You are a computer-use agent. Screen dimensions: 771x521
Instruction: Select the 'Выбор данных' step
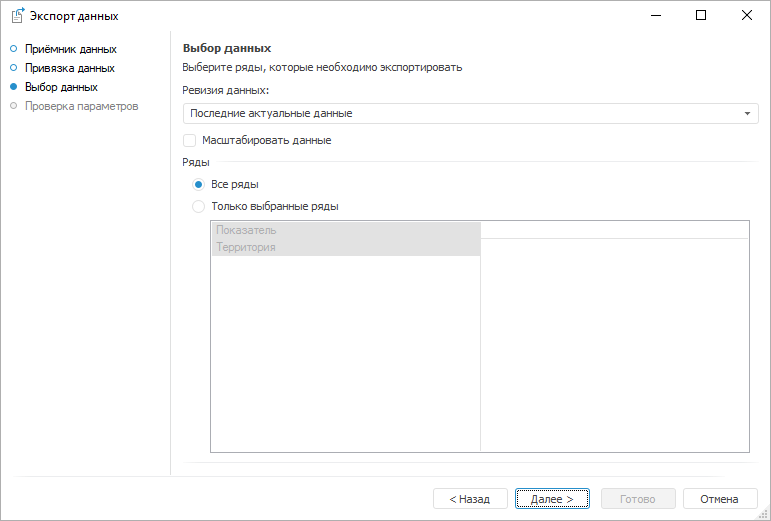(61, 87)
